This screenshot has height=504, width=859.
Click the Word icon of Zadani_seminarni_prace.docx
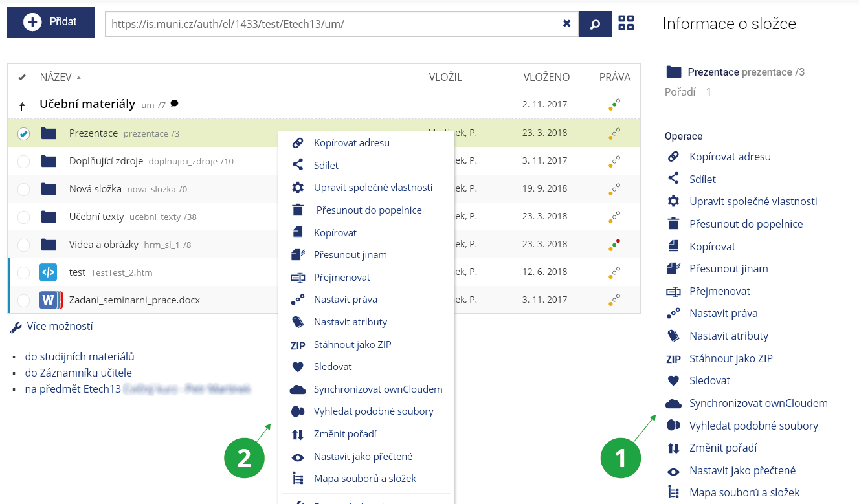coord(49,300)
